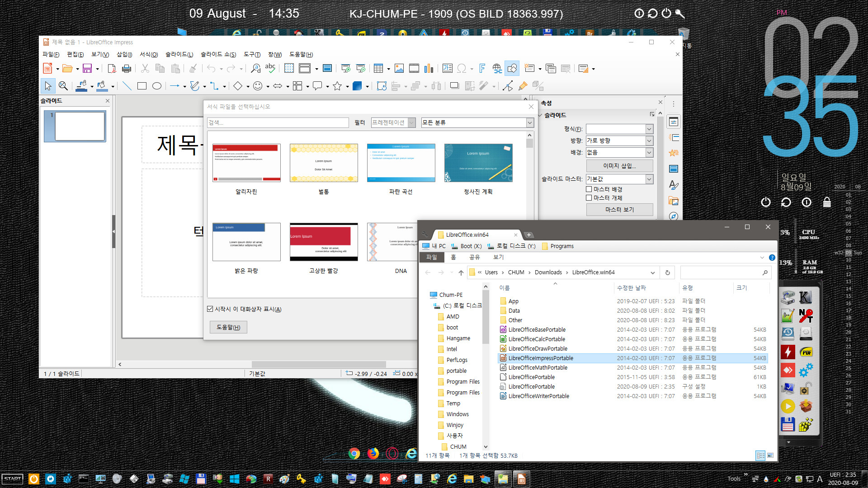Select slide 1 thumbnail in slide panel

point(75,127)
